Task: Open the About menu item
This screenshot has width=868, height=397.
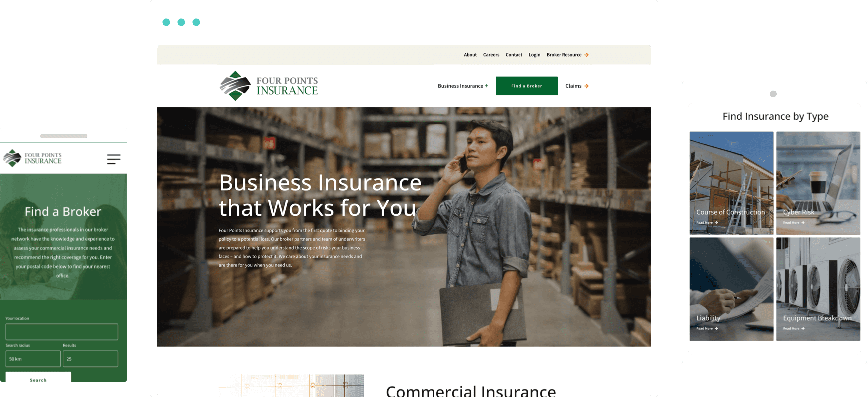Action: [x=470, y=55]
